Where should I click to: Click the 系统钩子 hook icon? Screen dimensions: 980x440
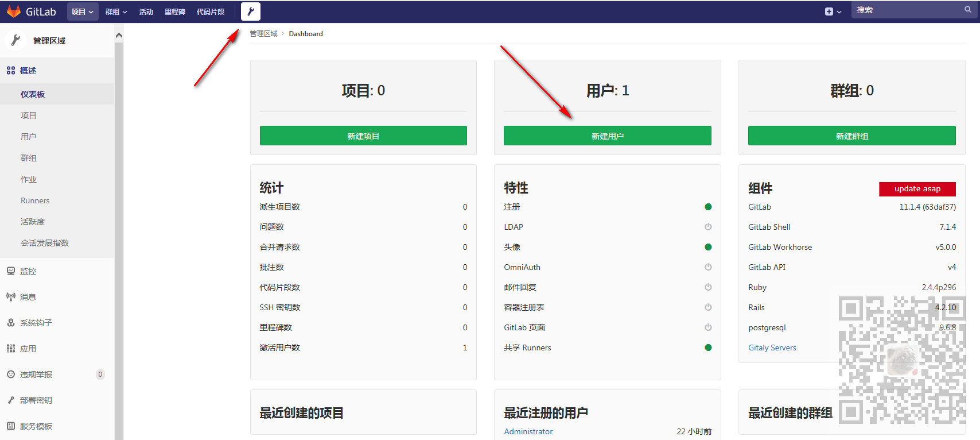(11, 323)
